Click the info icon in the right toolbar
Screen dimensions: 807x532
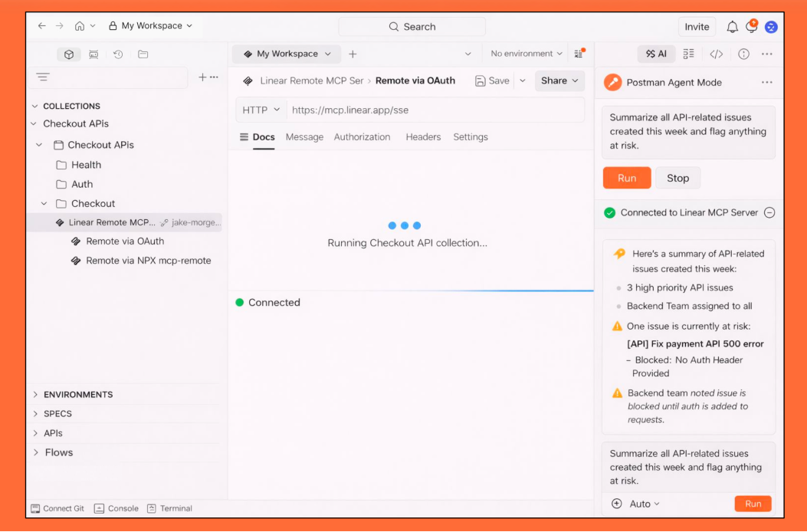coord(743,54)
